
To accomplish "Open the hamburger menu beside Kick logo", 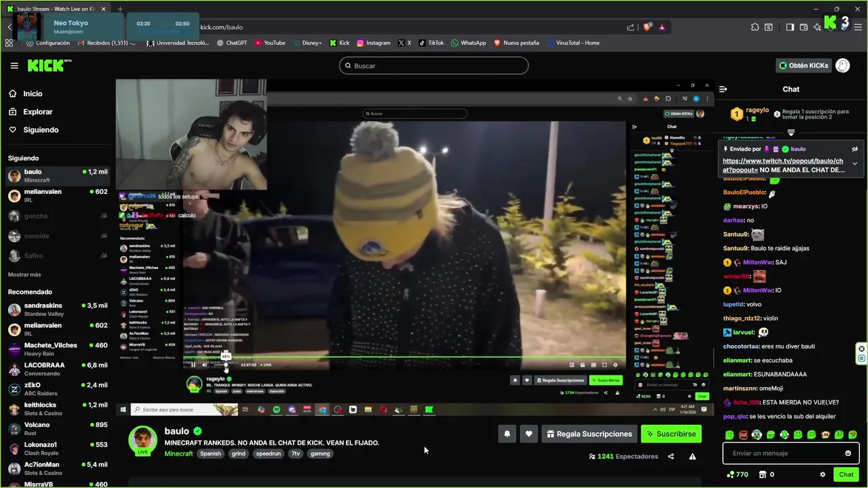I will point(14,66).
